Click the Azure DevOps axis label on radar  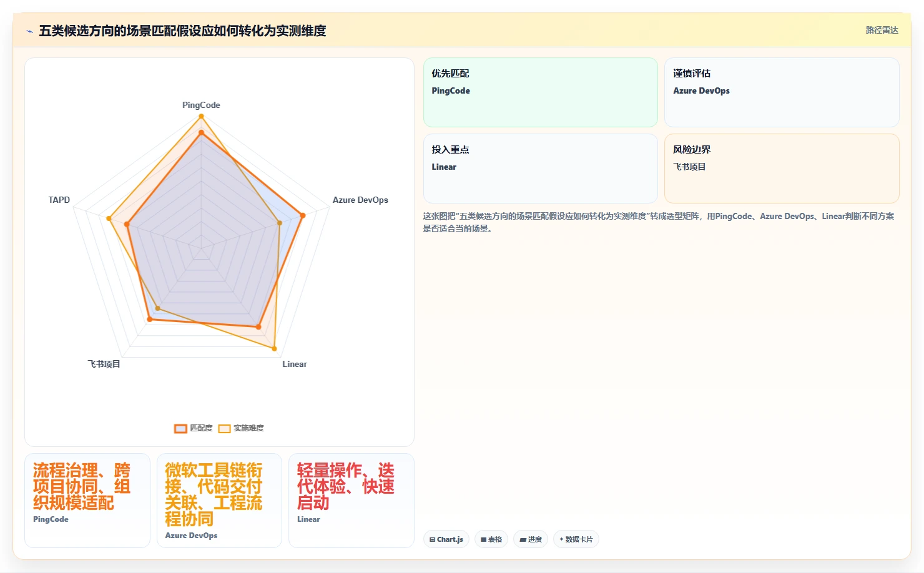click(x=360, y=200)
